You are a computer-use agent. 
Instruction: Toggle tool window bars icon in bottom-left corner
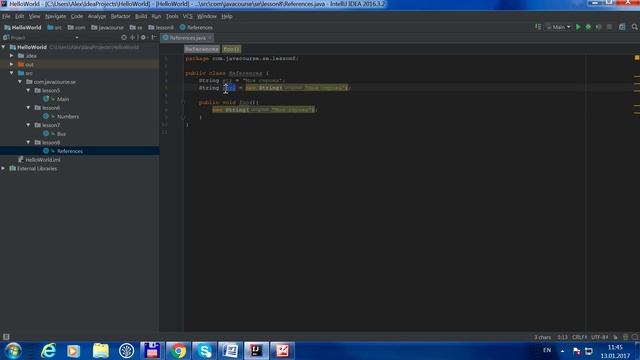point(6,337)
